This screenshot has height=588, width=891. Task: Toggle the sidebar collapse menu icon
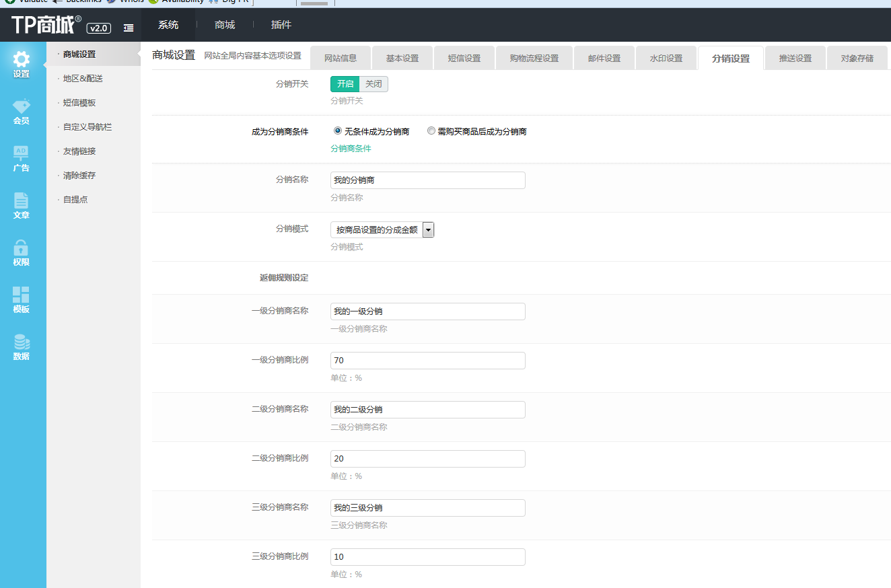tap(129, 28)
